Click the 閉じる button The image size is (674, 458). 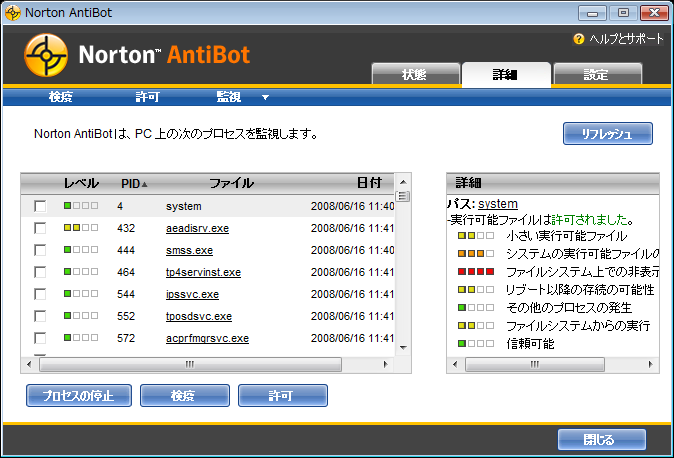(601, 440)
